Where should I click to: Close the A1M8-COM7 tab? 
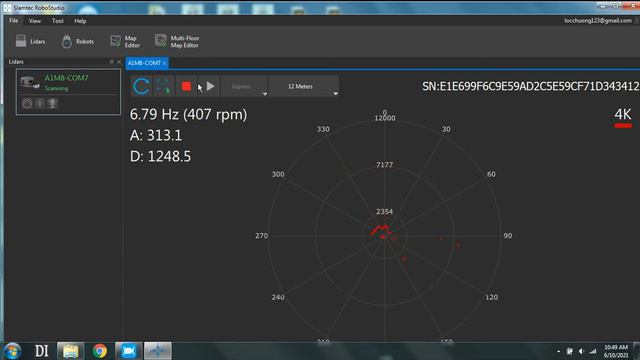coord(164,63)
